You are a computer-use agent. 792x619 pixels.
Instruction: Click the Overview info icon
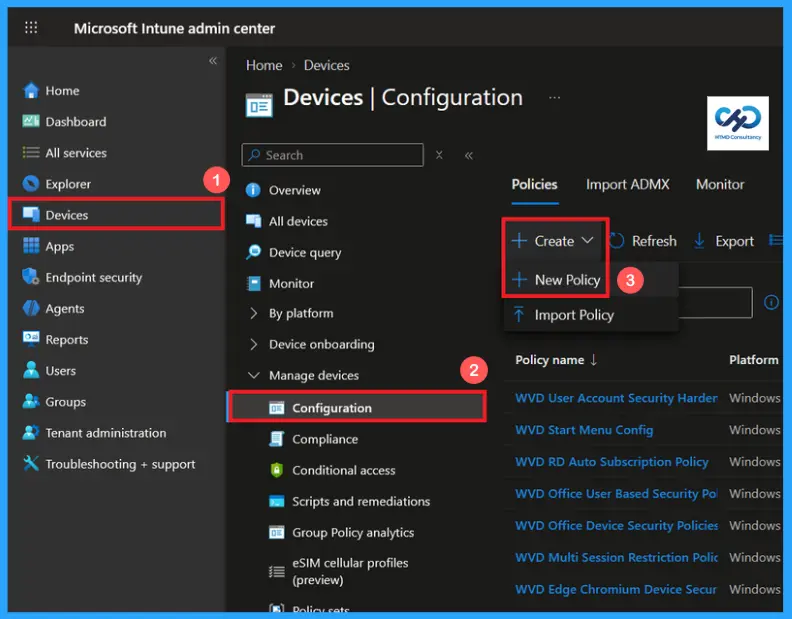tap(253, 190)
